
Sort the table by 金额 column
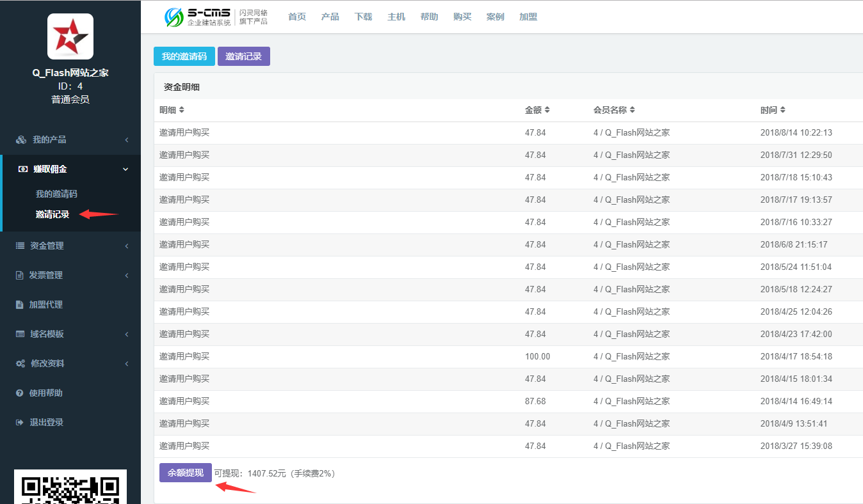click(x=547, y=110)
